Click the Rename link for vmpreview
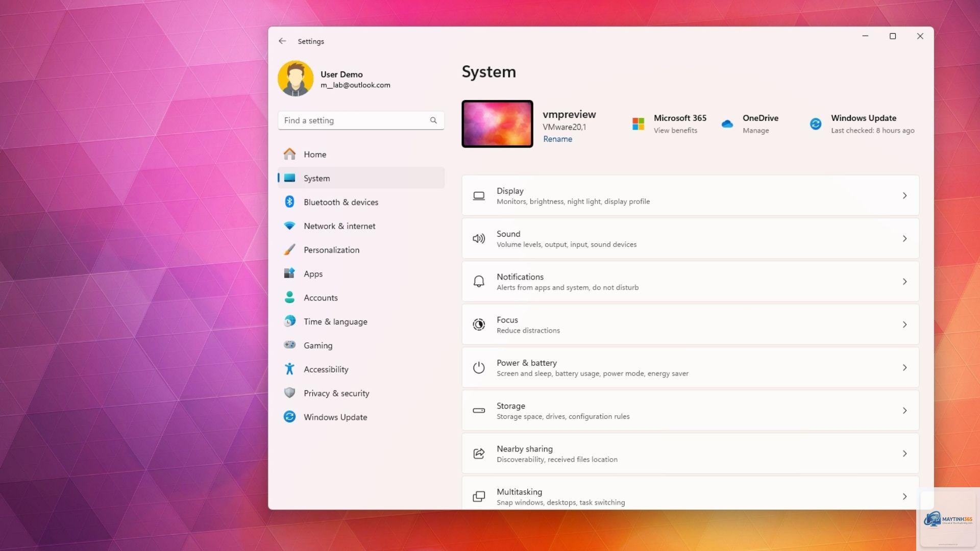The image size is (980, 551). [557, 139]
